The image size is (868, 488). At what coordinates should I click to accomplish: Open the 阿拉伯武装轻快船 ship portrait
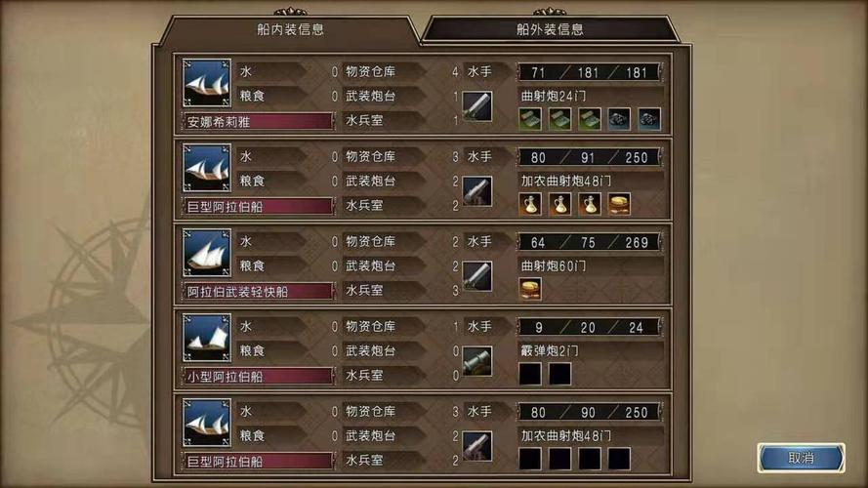click(206, 253)
